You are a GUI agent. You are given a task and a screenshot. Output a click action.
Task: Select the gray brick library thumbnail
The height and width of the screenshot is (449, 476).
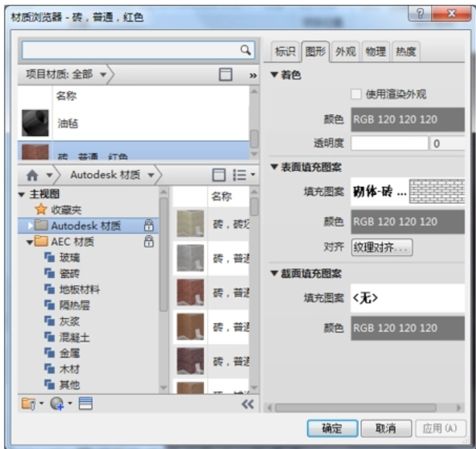click(x=190, y=258)
